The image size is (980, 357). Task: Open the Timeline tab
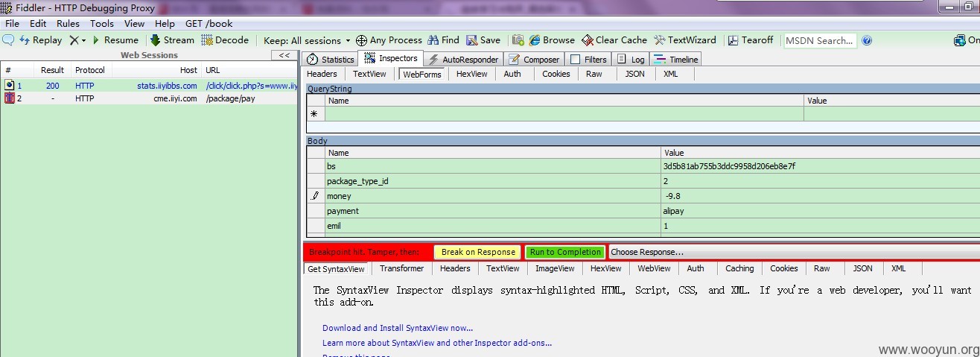pos(676,60)
